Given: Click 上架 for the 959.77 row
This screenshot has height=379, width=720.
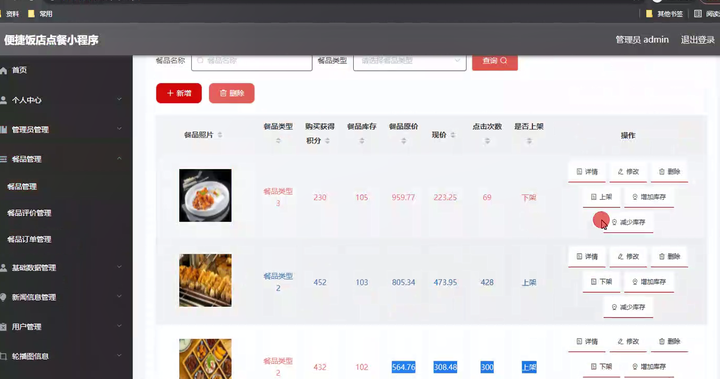Looking at the screenshot, I should [602, 197].
